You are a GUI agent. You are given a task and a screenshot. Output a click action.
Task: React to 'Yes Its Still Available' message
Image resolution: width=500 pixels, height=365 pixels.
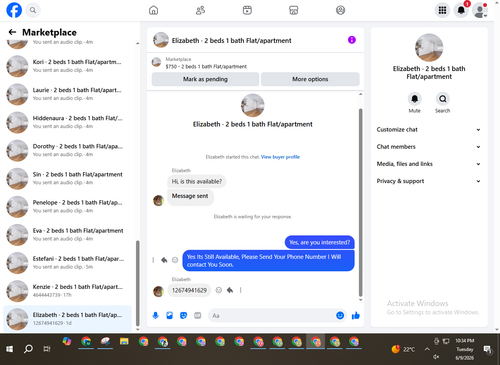coord(175,260)
